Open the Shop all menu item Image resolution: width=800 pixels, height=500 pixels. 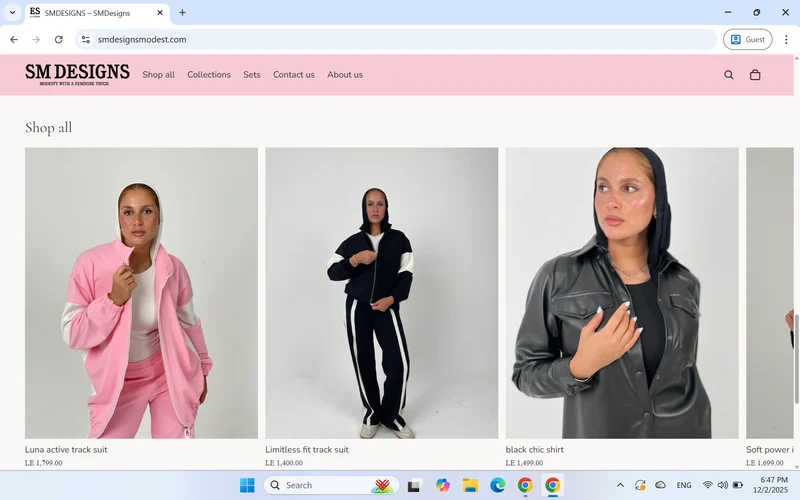158,74
